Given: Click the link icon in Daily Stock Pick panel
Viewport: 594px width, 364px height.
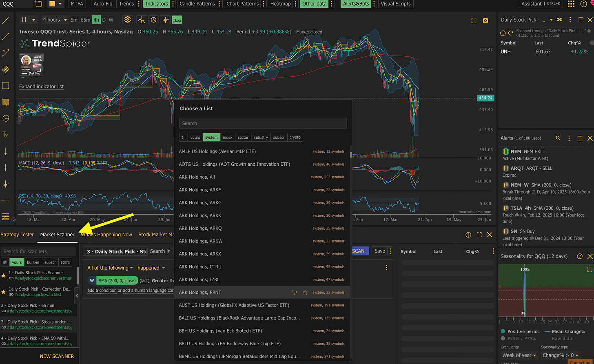Looking at the screenshot, I should click(x=560, y=20).
